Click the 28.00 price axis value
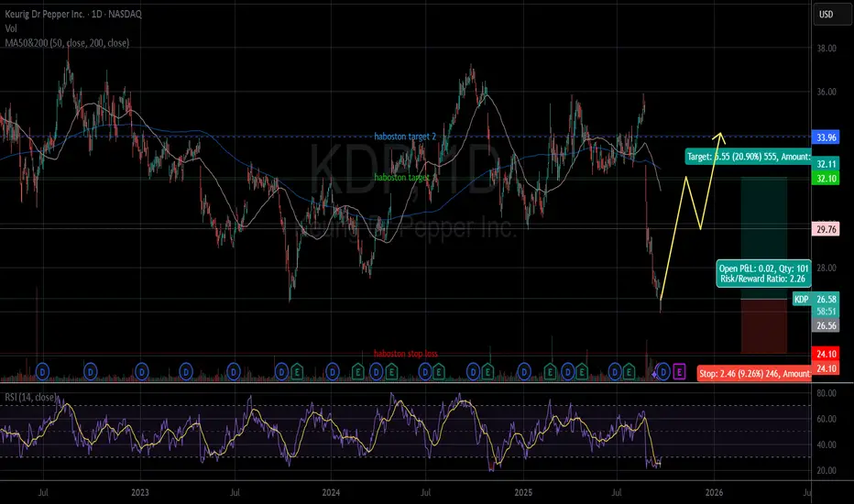Viewport: 854px width, 504px height. coord(827,268)
